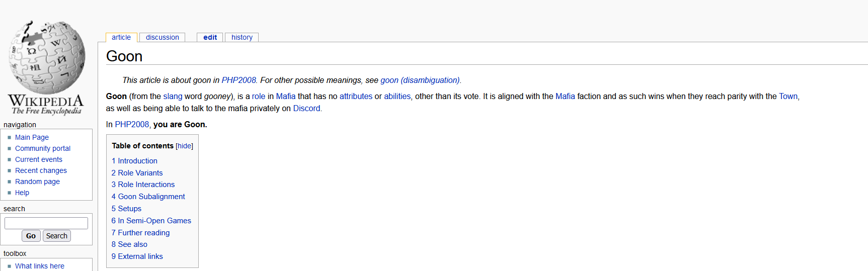
Task: Switch to the edit tab
Action: [x=210, y=37]
